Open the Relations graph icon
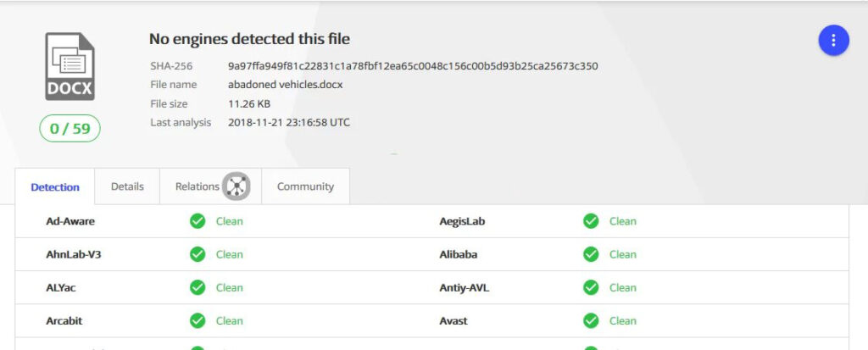This screenshot has width=868, height=350. [x=236, y=186]
